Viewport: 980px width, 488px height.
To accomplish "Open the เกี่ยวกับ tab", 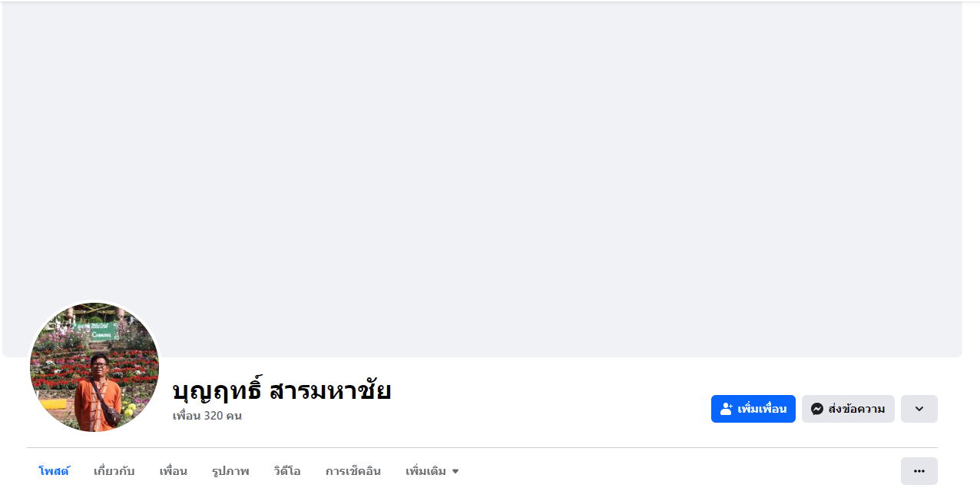I will (x=114, y=471).
